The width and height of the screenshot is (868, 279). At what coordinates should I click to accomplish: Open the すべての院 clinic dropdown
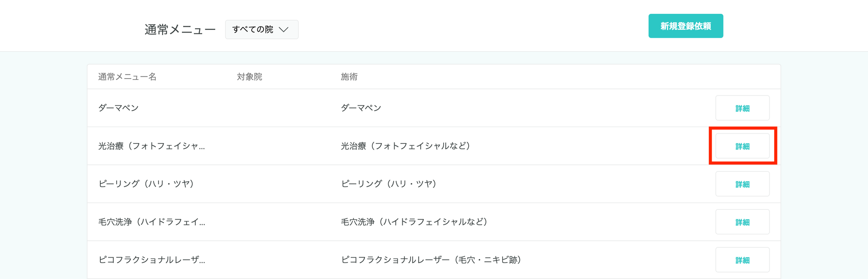tap(261, 30)
